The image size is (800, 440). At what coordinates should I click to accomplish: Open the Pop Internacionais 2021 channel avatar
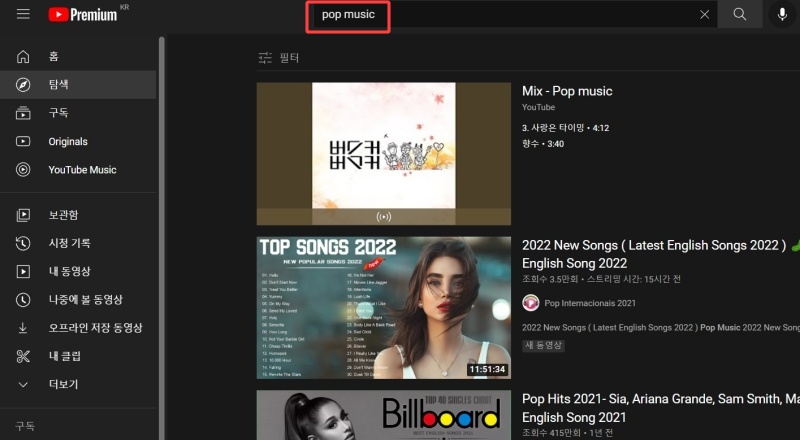tap(531, 303)
